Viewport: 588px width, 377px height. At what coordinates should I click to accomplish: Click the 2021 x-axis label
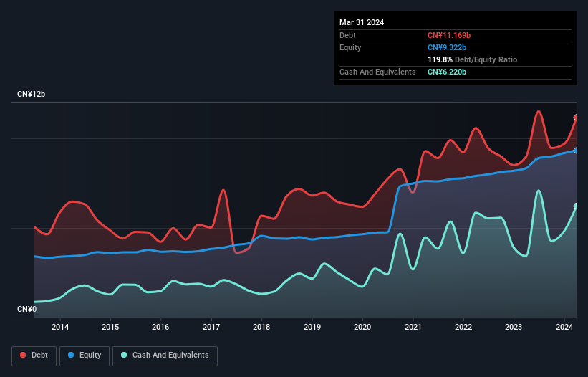click(x=413, y=327)
